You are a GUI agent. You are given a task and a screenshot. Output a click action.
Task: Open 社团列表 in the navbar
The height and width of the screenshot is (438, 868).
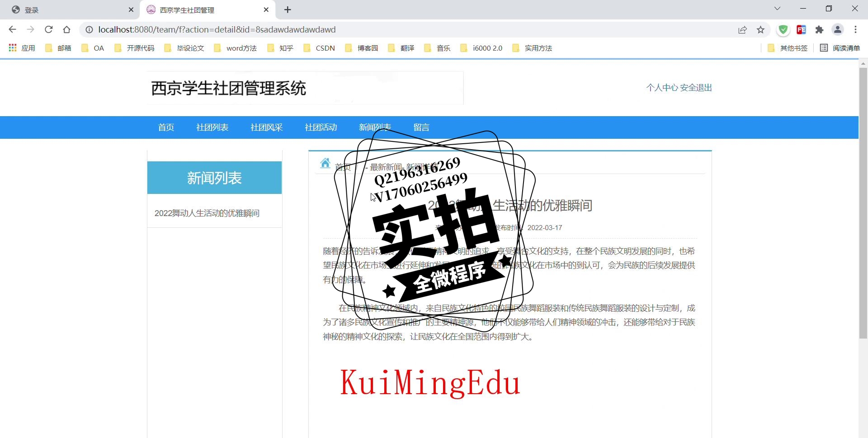(x=212, y=127)
